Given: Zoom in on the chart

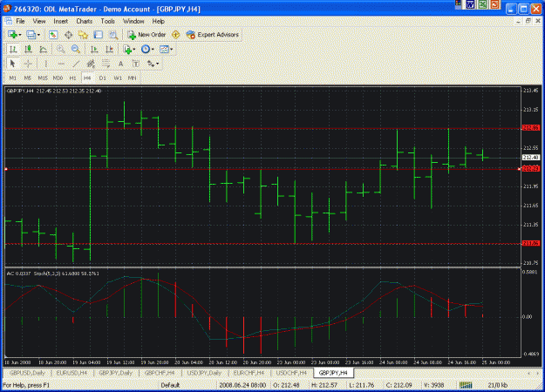Looking at the screenshot, I should click(61, 50).
